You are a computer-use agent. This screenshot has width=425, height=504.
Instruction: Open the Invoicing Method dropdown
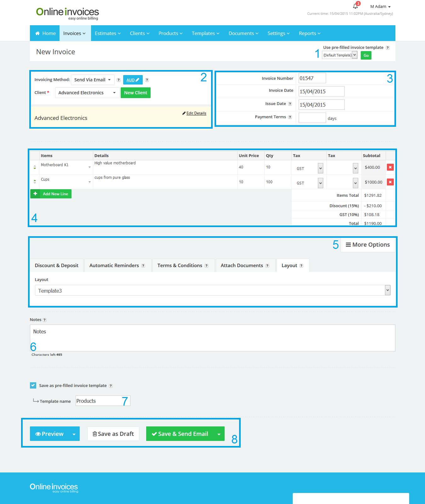coord(92,80)
